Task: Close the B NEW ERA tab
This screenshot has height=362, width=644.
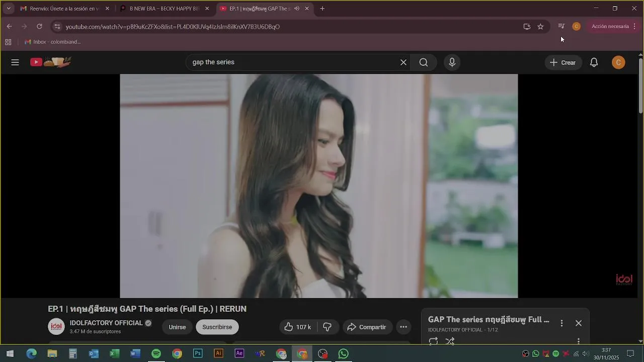Action: pyautogui.click(x=207, y=9)
